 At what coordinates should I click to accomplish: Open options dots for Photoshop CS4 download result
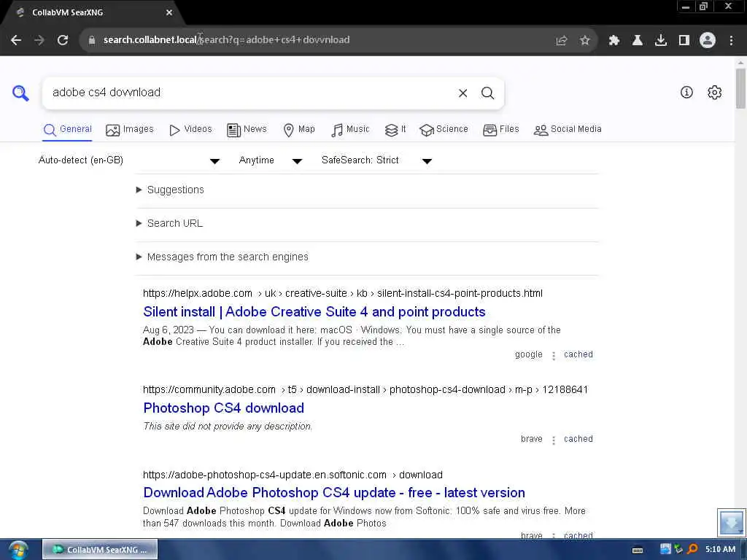tap(554, 440)
